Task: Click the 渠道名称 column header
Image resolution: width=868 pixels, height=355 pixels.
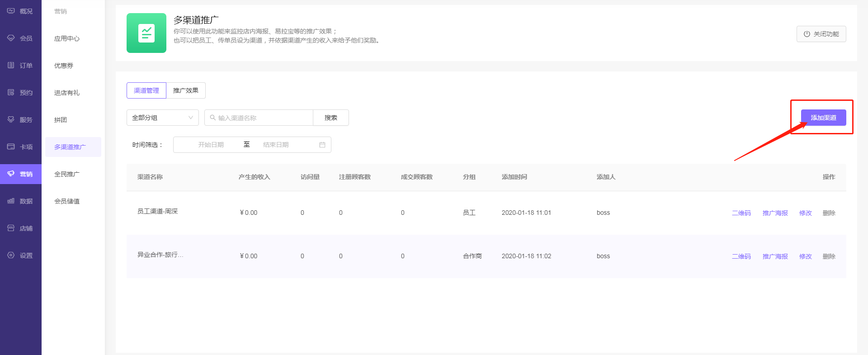Action: coord(150,177)
